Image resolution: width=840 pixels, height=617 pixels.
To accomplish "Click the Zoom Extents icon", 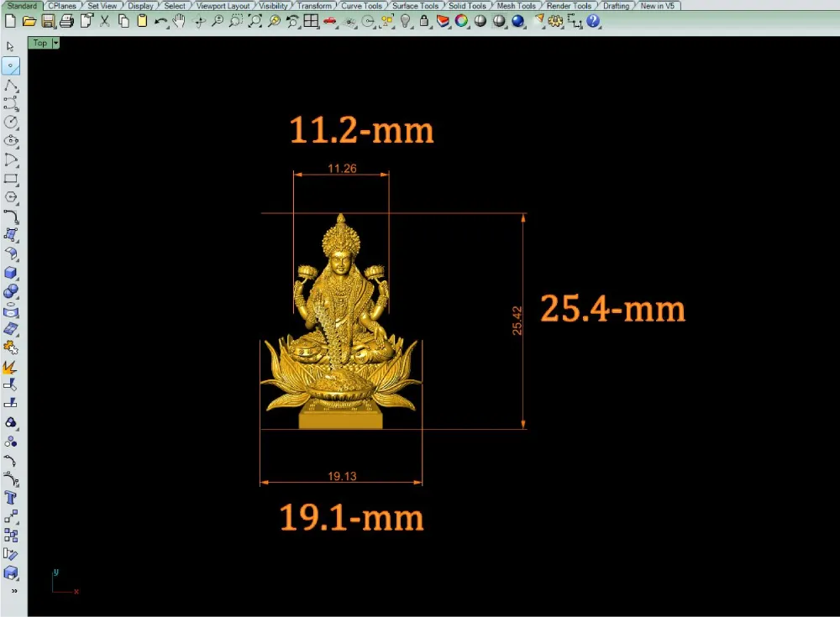I will pyautogui.click(x=255, y=22).
